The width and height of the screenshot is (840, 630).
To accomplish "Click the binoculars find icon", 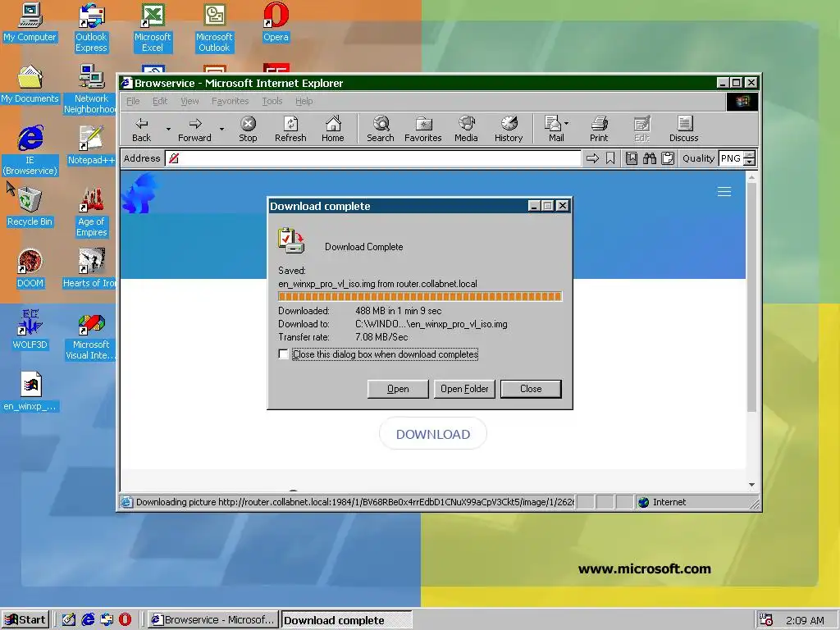I will click(650, 158).
